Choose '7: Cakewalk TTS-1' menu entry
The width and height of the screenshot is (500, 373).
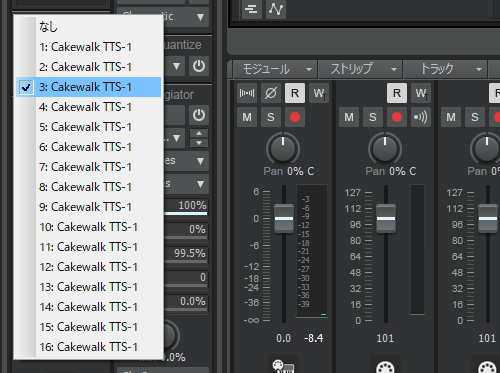[88, 167]
